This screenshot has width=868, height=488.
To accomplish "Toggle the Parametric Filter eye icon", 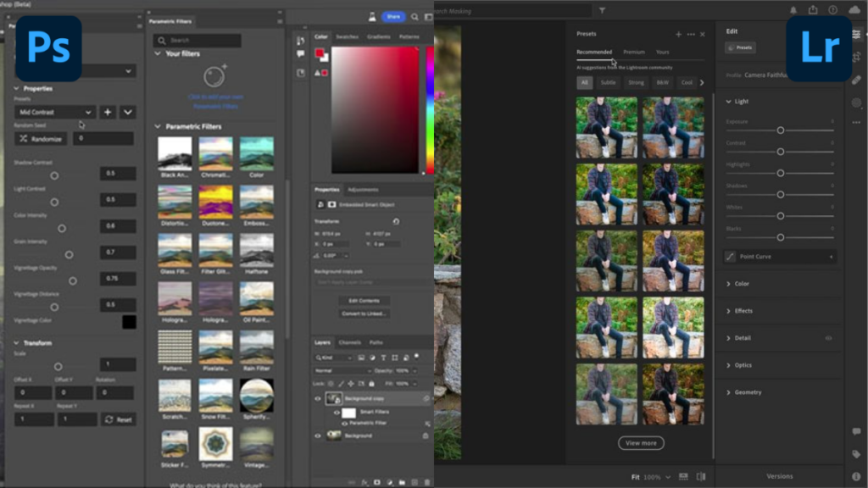I will (344, 423).
